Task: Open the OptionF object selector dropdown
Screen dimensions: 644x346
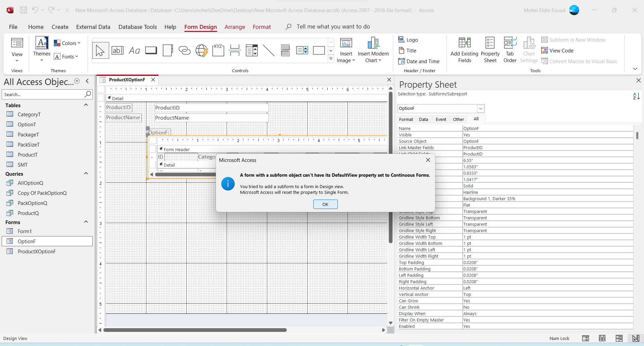Action: click(x=480, y=109)
